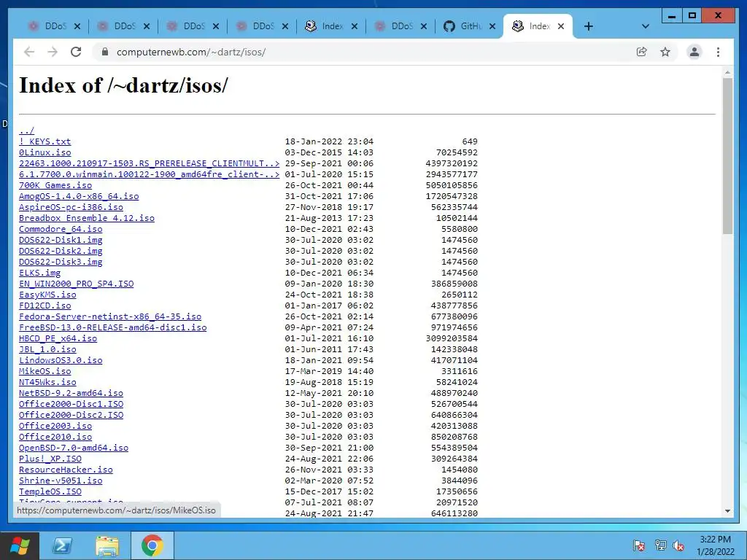The image size is (747, 560).
Task: Open the parent directory ../ link
Action: (x=27, y=131)
